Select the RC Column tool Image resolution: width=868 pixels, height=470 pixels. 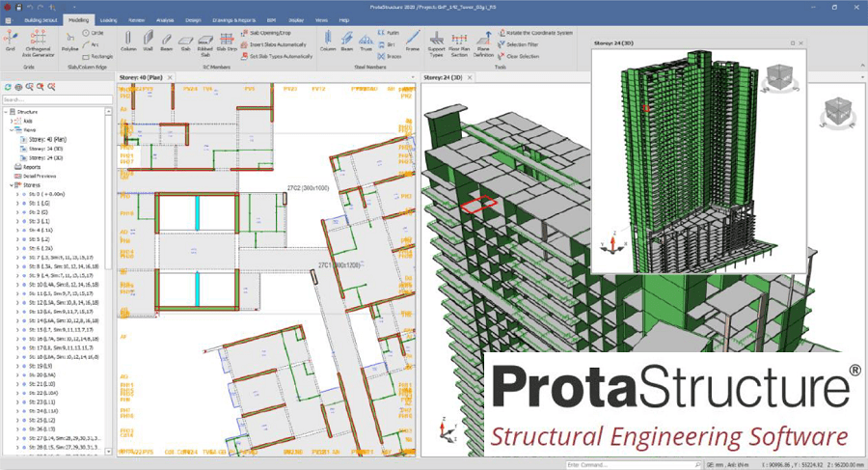coord(128,41)
